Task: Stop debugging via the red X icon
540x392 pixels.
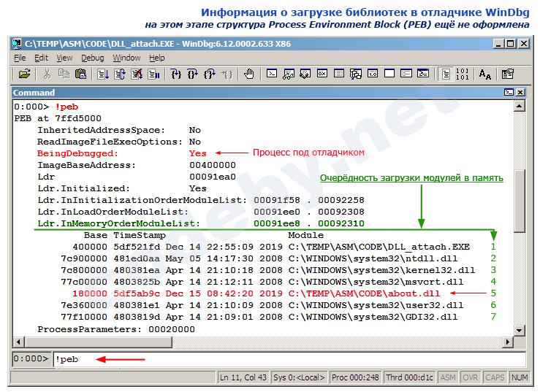Action: [137, 74]
